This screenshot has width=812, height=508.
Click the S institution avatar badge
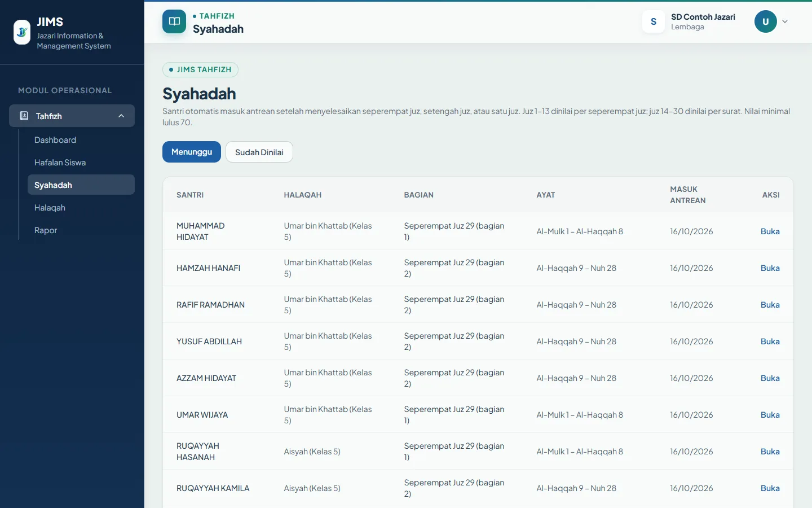pyautogui.click(x=654, y=21)
